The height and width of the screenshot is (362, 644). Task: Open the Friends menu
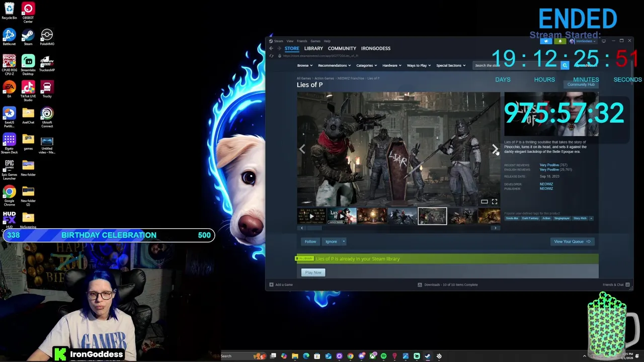point(302,41)
